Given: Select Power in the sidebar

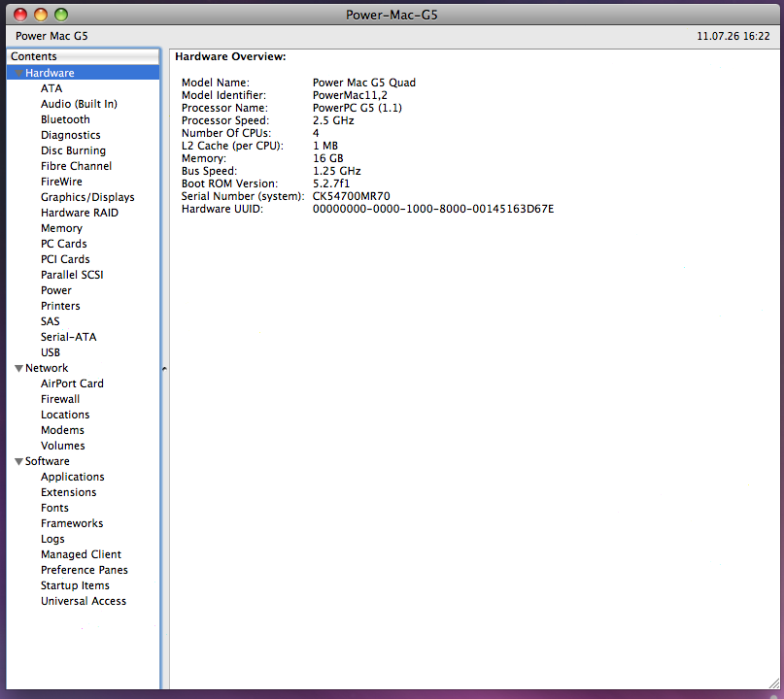Looking at the screenshot, I should [x=56, y=289].
